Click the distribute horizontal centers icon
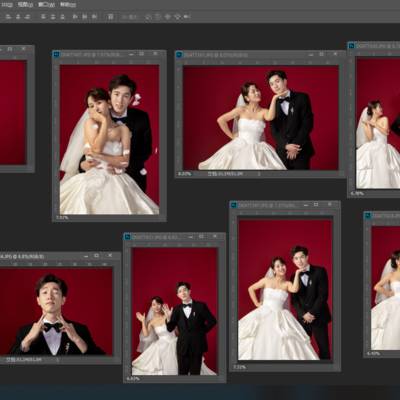This screenshot has width=400, height=400. (x=85, y=17)
